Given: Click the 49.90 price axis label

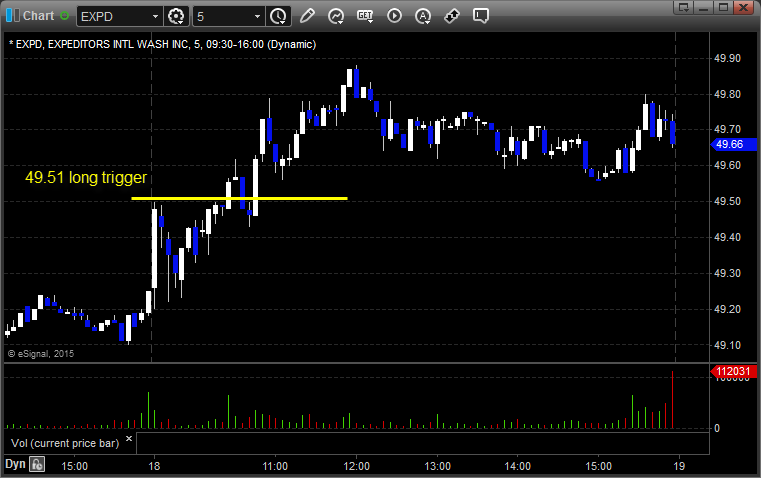Looking at the screenshot, I should pyautogui.click(x=728, y=58).
